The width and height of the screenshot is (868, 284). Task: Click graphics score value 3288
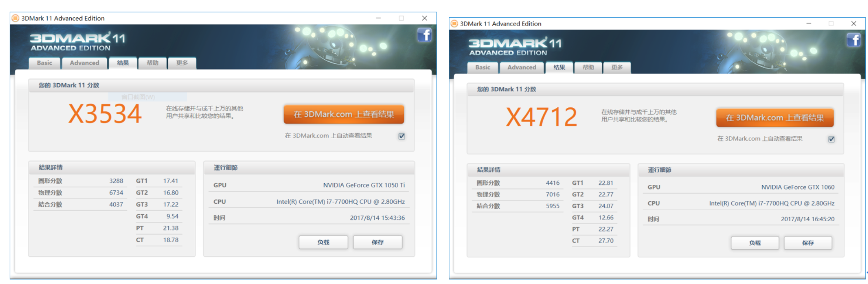pos(116,181)
